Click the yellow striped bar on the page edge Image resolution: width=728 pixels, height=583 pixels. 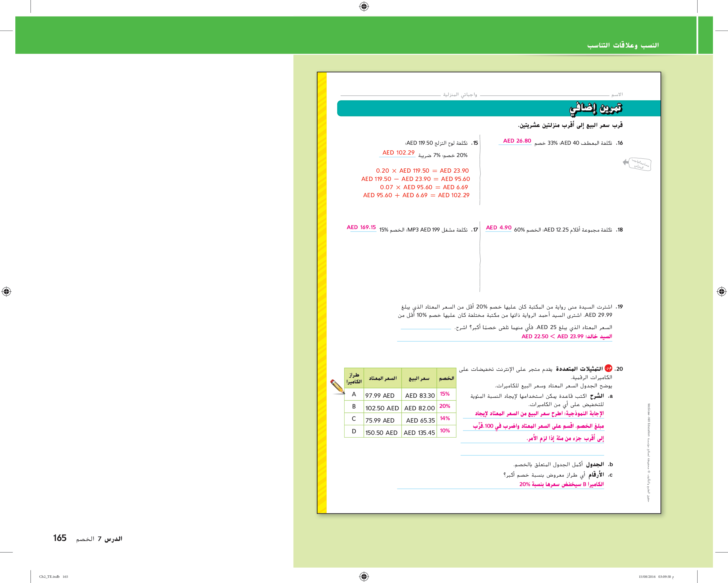coord(322,292)
